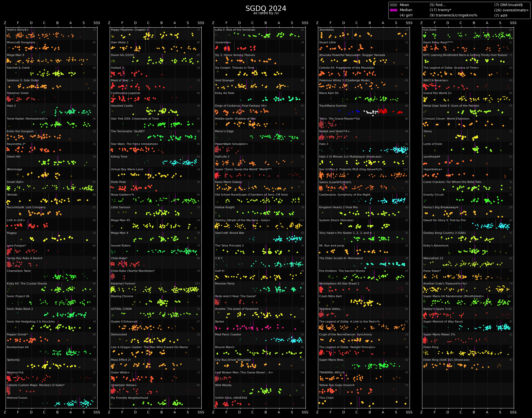Click the 'Pokemon Violet' row title
This screenshot has width=532, height=418.
coord(18,93)
